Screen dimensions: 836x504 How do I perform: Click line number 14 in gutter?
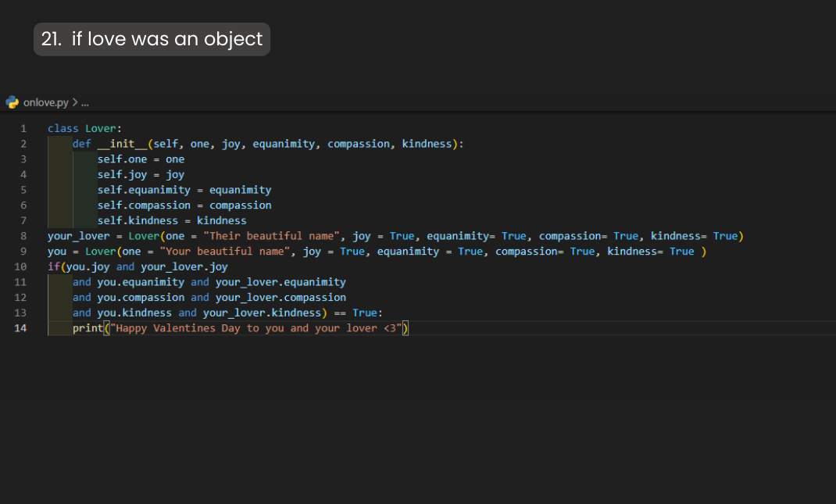pyautogui.click(x=20, y=328)
